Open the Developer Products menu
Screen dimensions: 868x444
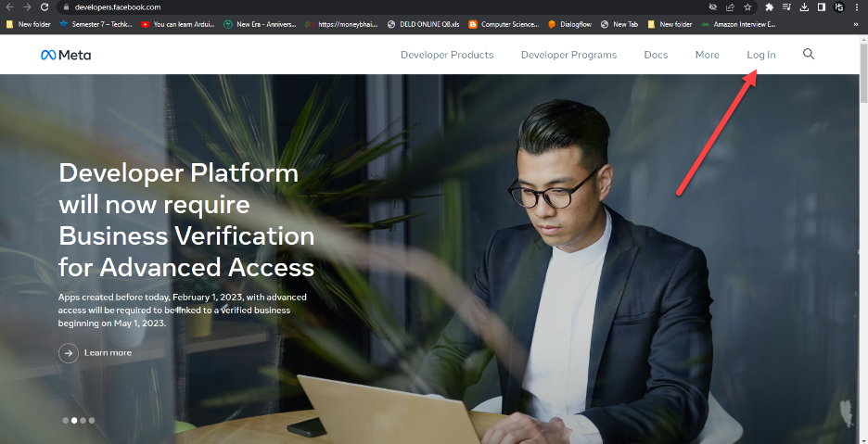click(447, 55)
